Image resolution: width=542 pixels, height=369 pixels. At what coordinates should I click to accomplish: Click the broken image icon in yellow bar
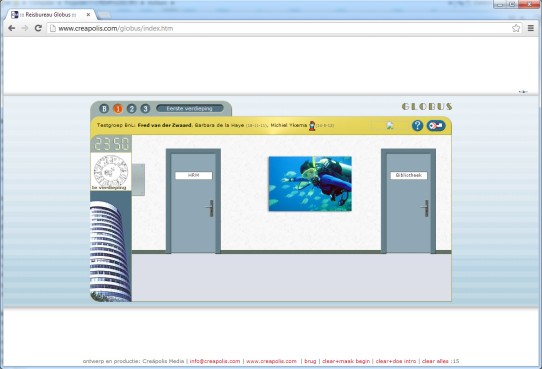(x=390, y=126)
